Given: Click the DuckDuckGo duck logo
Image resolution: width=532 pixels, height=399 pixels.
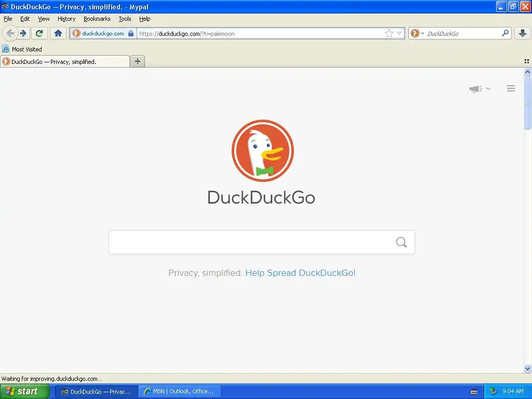Looking at the screenshot, I should click(x=262, y=151).
